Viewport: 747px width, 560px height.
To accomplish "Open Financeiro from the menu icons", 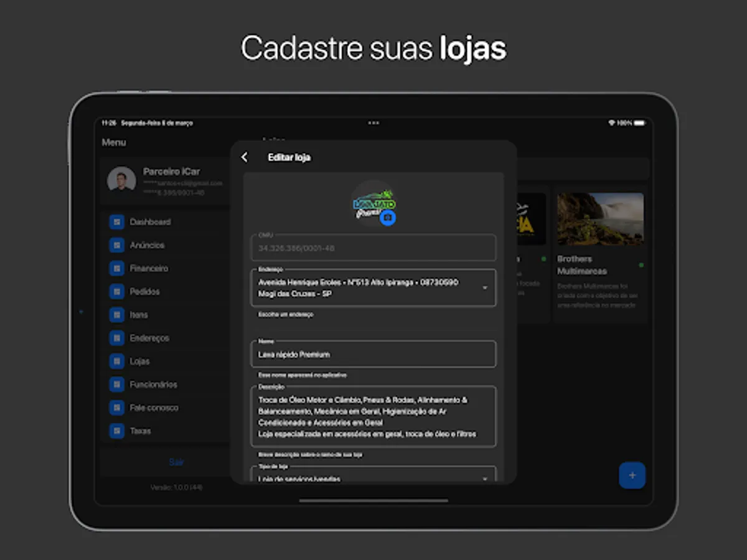I will [117, 268].
